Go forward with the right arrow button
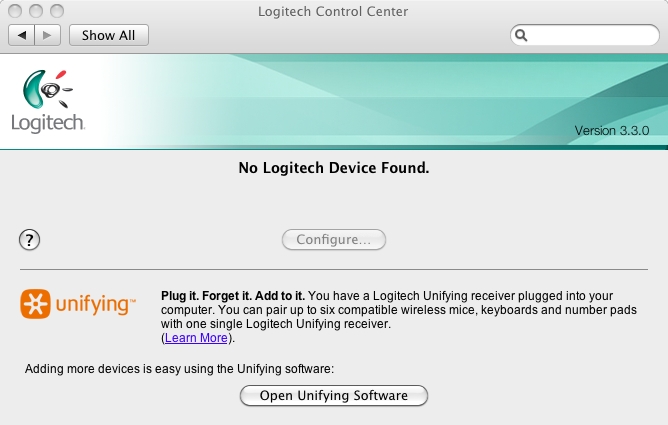668x425 pixels. (x=47, y=35)
